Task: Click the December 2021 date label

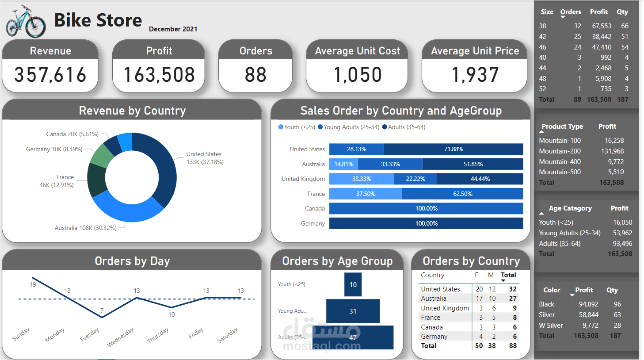Action: (173, 29)
